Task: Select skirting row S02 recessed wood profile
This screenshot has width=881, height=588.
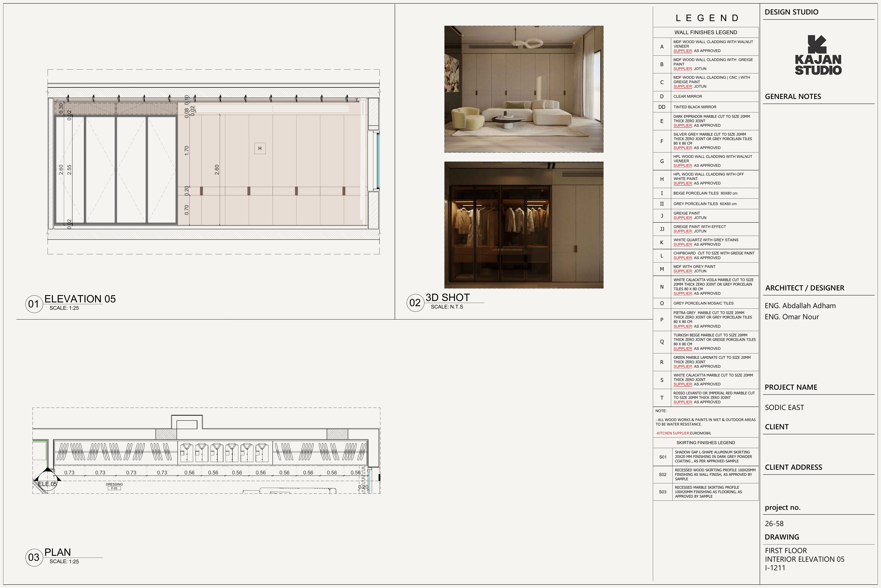Action: [705, 474]
